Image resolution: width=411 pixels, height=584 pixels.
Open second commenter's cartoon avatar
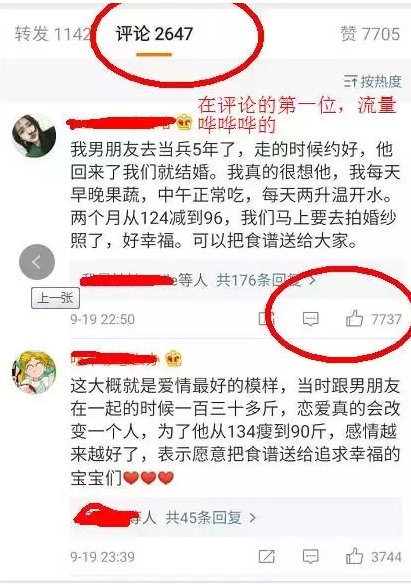(x=34, y=372)
